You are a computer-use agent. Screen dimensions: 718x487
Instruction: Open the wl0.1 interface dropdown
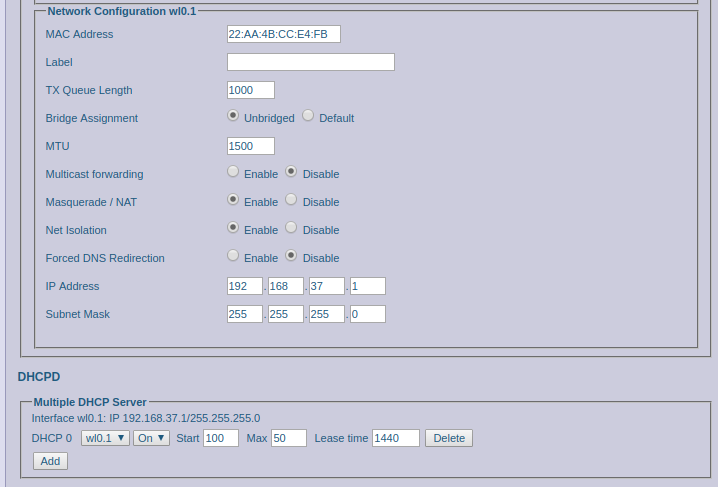tap(105, 438)
